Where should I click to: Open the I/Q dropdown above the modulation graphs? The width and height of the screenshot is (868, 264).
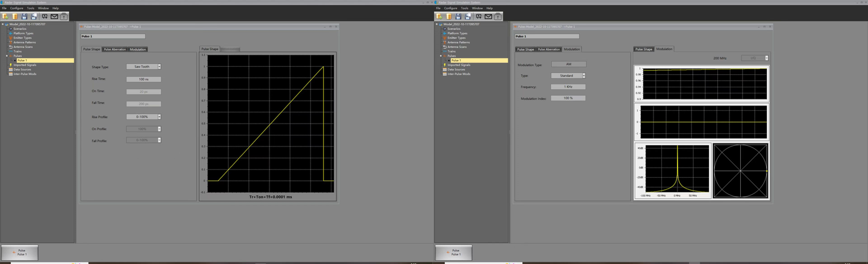coord(767,58)
